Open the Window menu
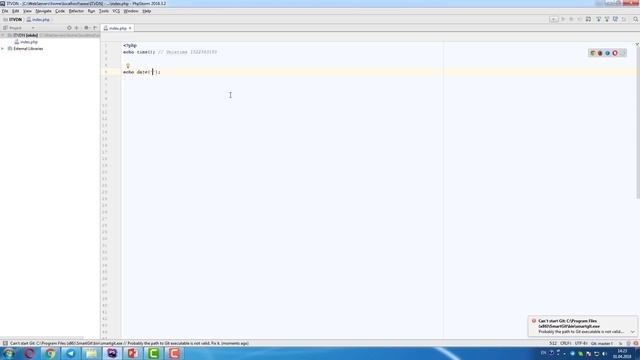Image resolution: width=640 pixels, height=360 pixels. [x=131, y=11]
